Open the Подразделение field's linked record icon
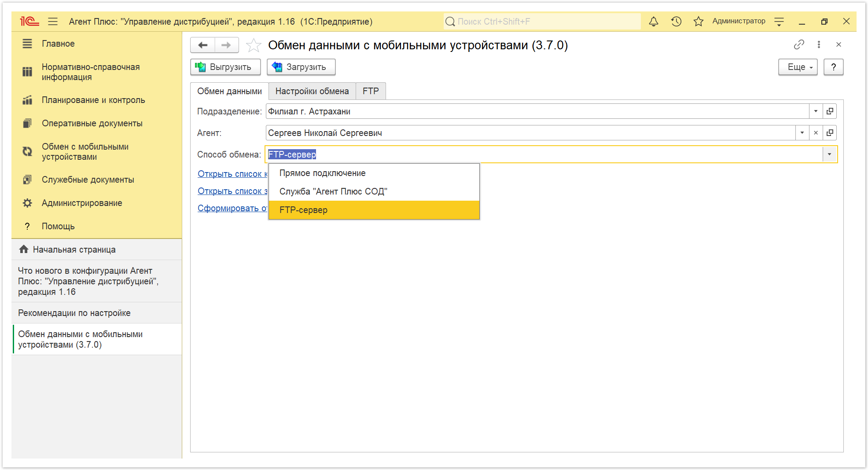Viewport: 868px width, 470px height. (x=830, y=111)
